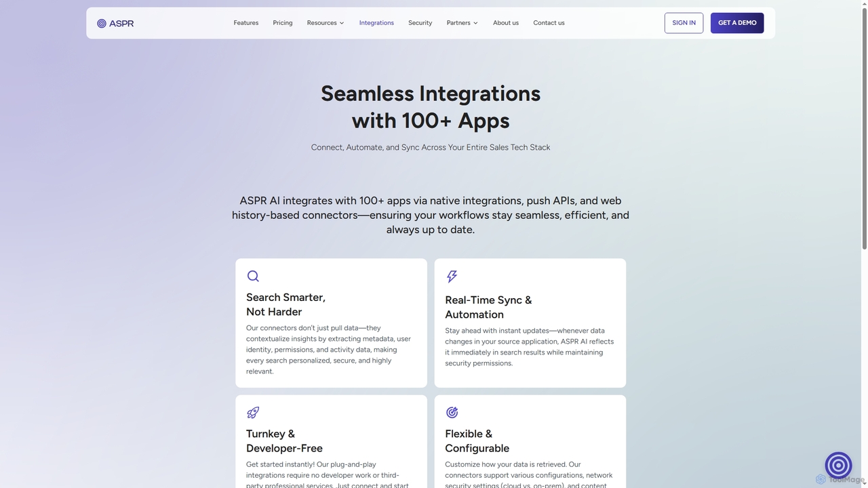Click the 'Search Smarter, Not Harder' card title
The width and height of the screenshot is (868, 488).
click(x=285, y=304)
